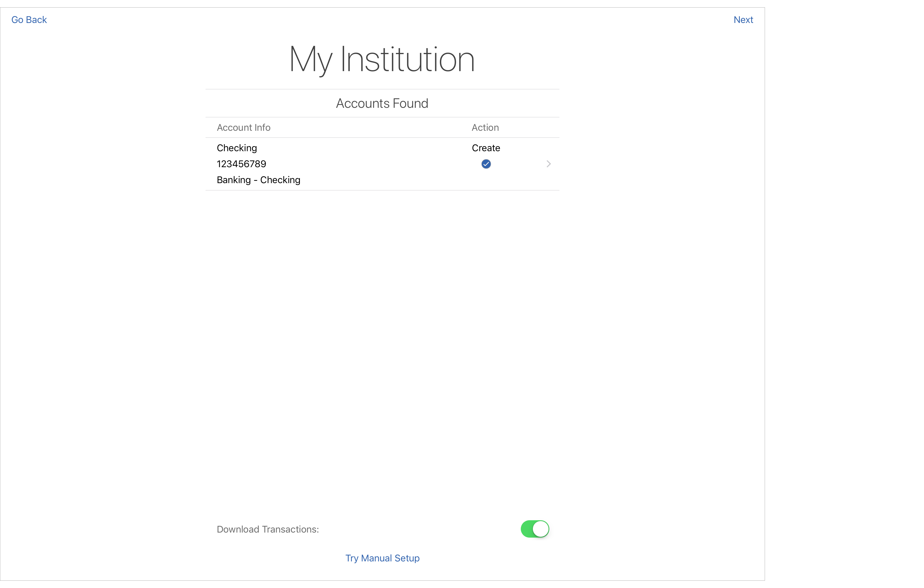
Task: Select the Banking - Checking label
Action: (258, 180)
